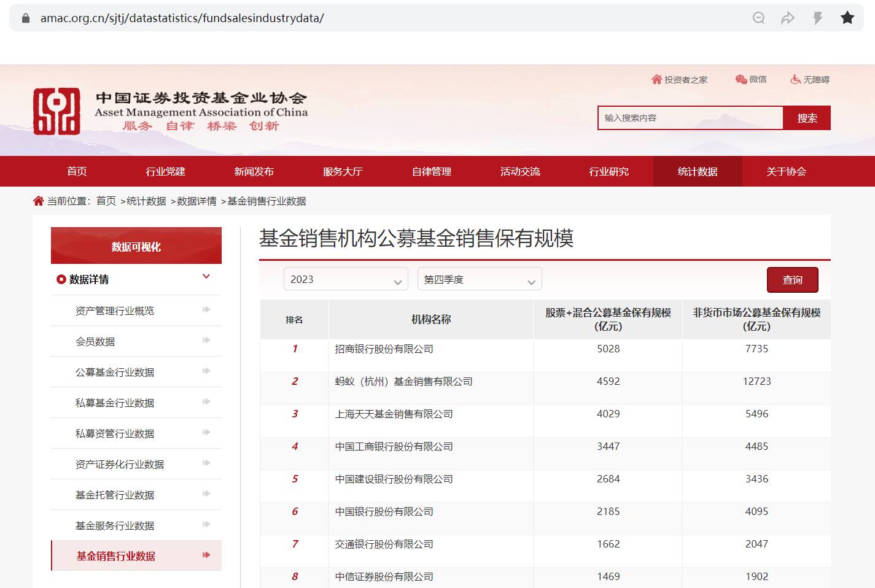Select 基金托管行业数据 in the sidebar
875x588 pixels.
115,495
